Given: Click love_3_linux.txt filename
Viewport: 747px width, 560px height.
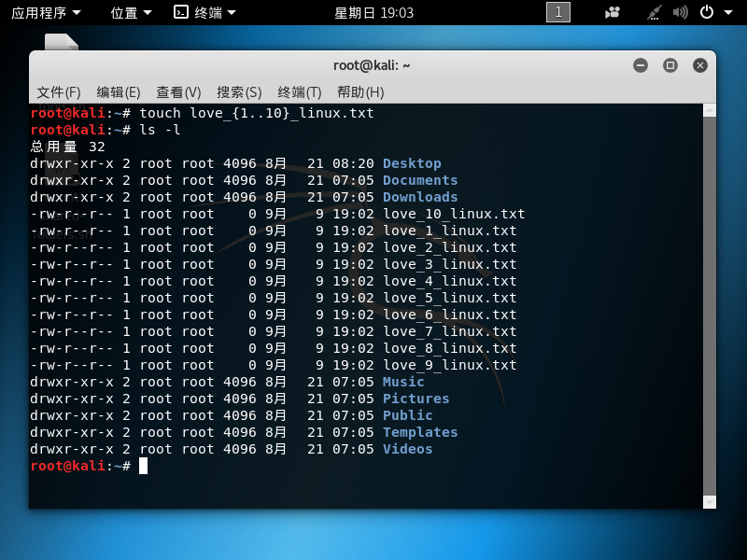Looking at the screenshot, I should 450,264.
